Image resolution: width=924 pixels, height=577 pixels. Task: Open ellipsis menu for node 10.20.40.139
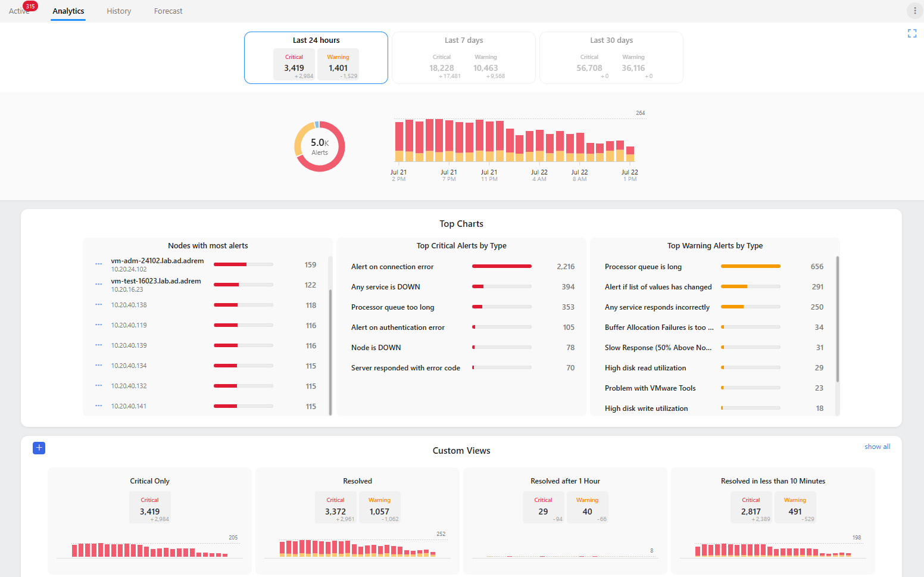[x=99, y=345]
